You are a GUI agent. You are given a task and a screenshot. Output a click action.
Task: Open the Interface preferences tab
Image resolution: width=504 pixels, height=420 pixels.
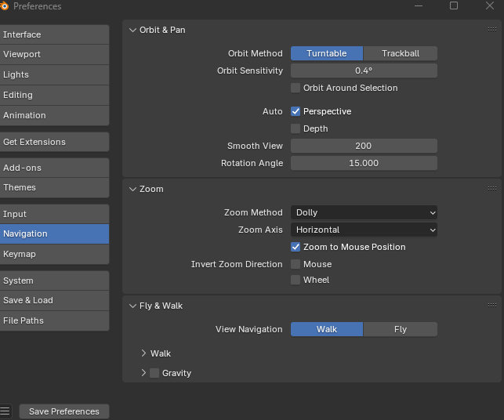click(54, 34)
